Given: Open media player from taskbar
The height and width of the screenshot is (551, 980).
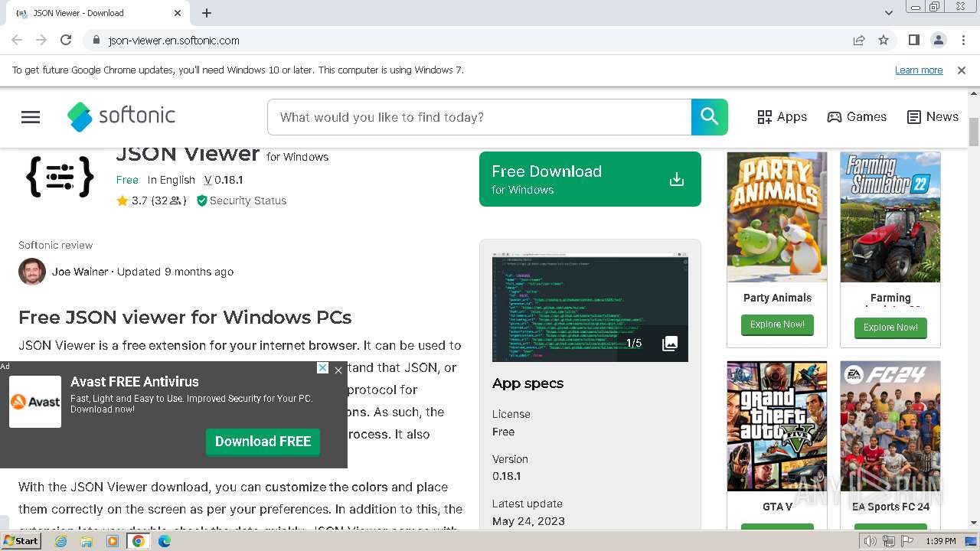Looking at the screenshot, I should [x=113, y=541].
